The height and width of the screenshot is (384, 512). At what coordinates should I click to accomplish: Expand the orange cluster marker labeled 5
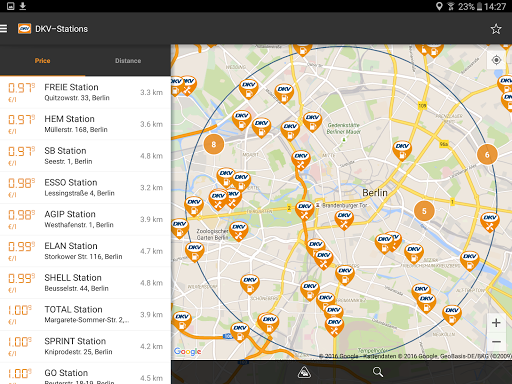[x=424, y=211]
